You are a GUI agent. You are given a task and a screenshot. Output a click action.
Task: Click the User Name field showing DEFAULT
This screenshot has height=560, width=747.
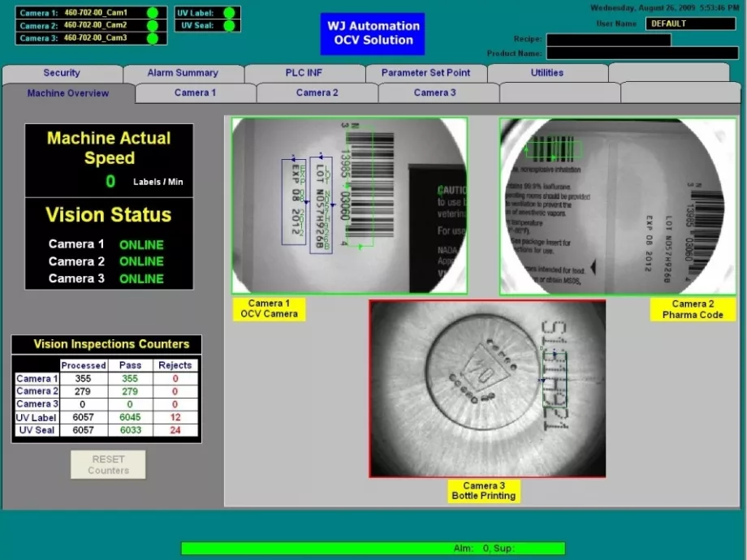(690, 24)
